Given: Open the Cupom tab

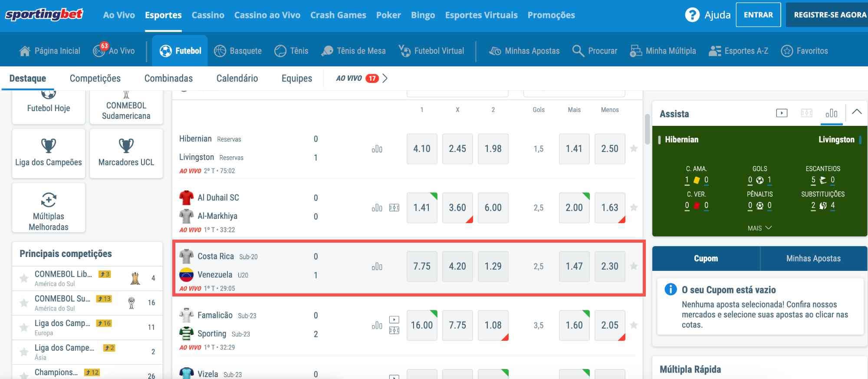Looking at the screenshot, I should tap(706, 259).
